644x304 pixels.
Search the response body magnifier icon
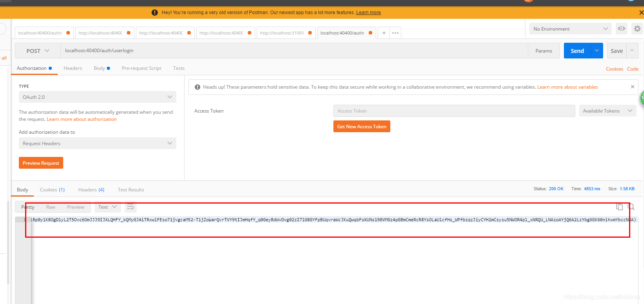pos(631,207)
